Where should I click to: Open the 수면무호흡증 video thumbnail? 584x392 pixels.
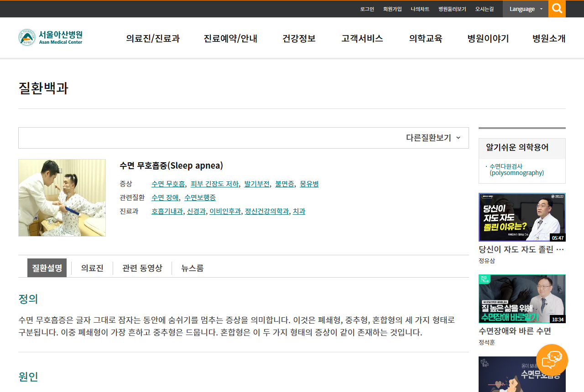(522, 374)
